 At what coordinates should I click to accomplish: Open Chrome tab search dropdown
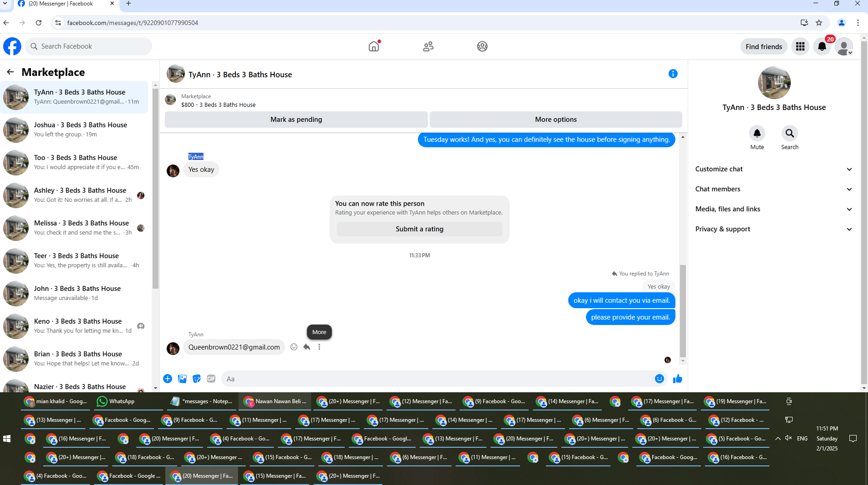coord(5,4)
